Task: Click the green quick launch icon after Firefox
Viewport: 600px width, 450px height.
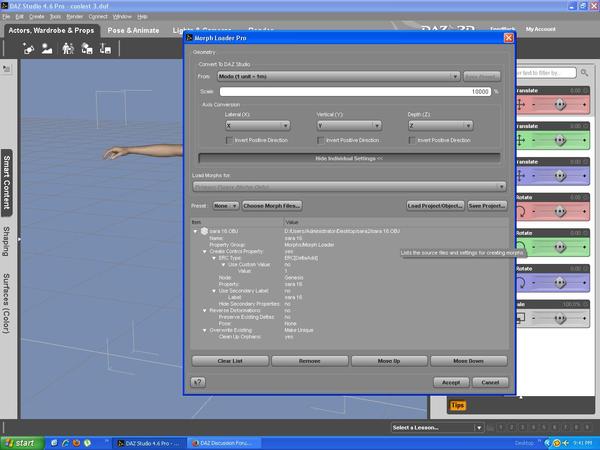Action: point(87,443)
